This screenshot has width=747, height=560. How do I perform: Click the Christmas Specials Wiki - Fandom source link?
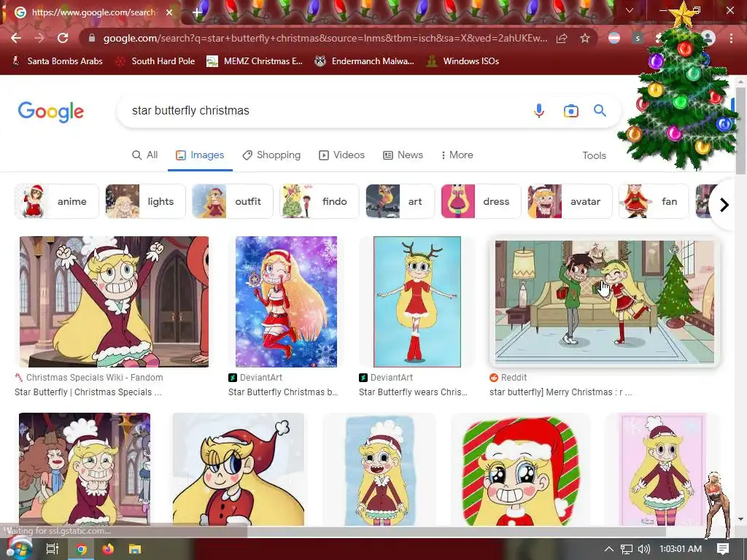[94, 377]
